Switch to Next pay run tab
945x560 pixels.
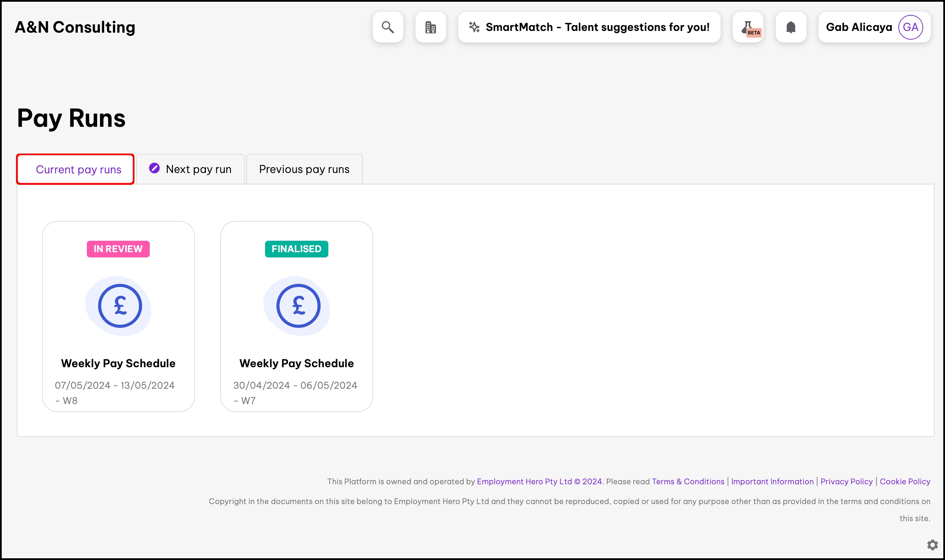[198, 170]
